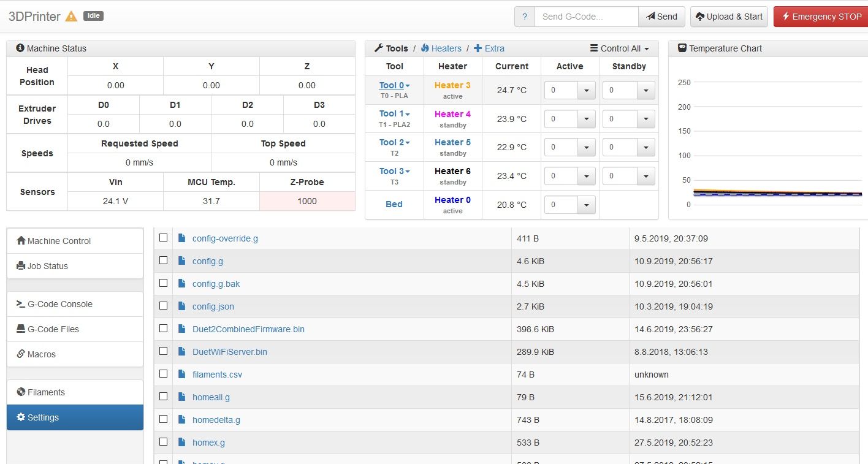Expand the Tool 1 menu

[394, 113]
